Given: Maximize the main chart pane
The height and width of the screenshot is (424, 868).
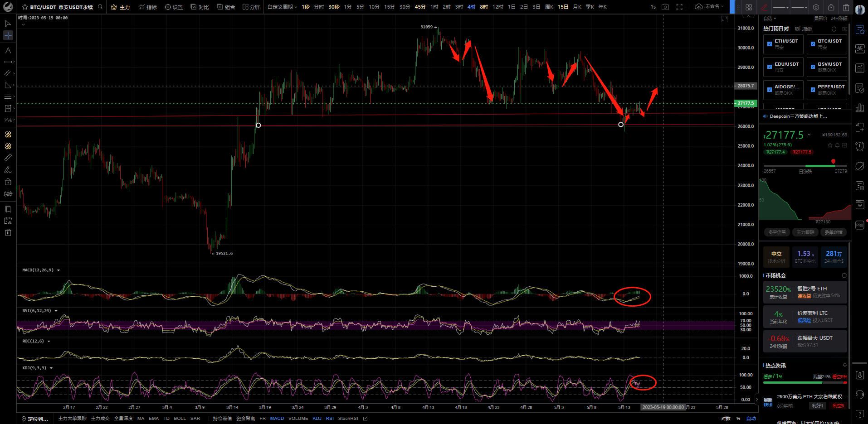Looking at the screenshot, I should pyautogui.click(x=724, y=19).
